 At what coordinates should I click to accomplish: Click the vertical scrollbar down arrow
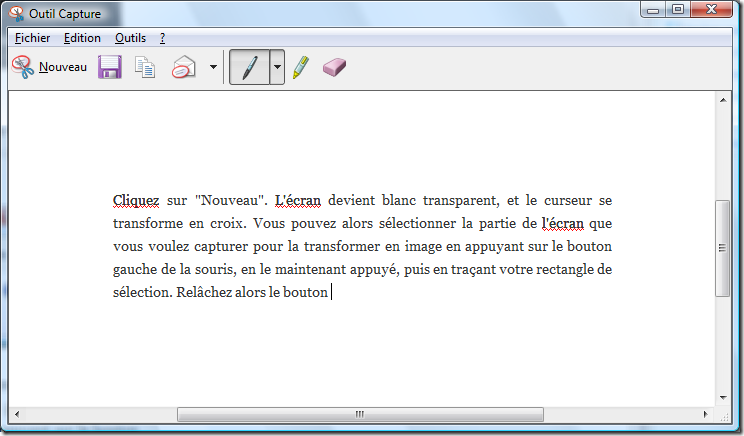(723, 398)
